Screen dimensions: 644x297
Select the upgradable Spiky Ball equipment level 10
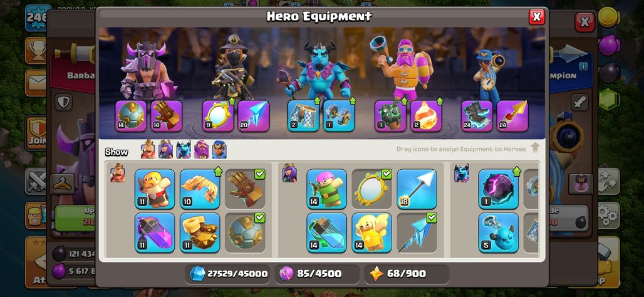coord(200,189)
